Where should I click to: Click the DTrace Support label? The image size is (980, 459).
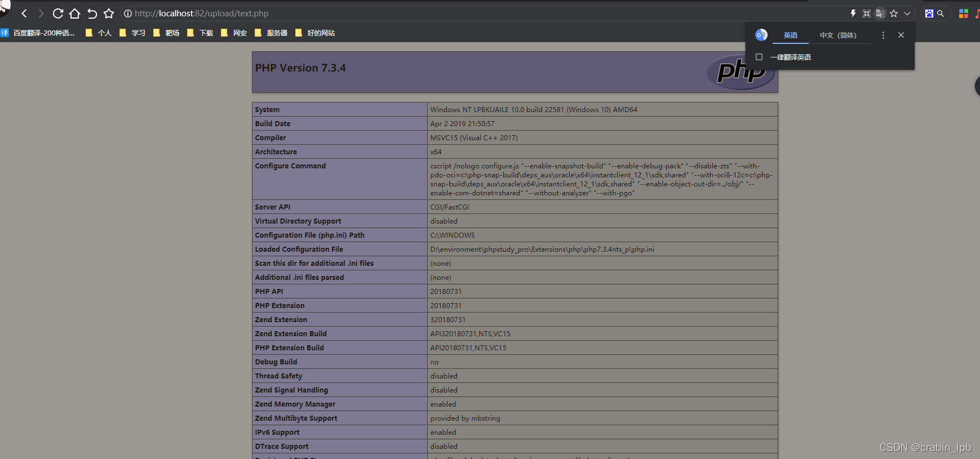click(281, 446)
